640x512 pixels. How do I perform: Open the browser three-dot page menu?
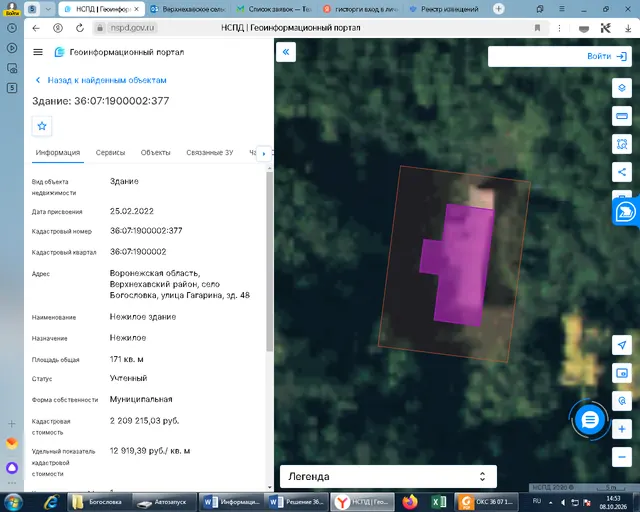(559, 28)
